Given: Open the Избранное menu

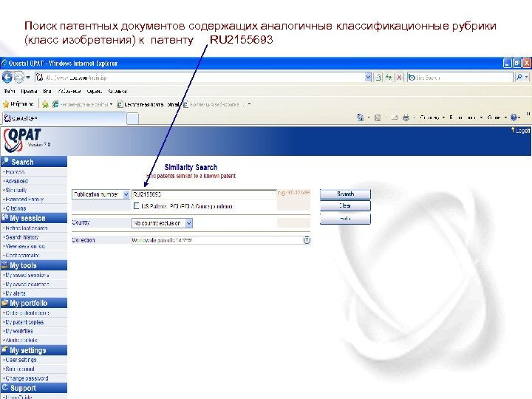Looking at the screenshot, I should (69, 92).
